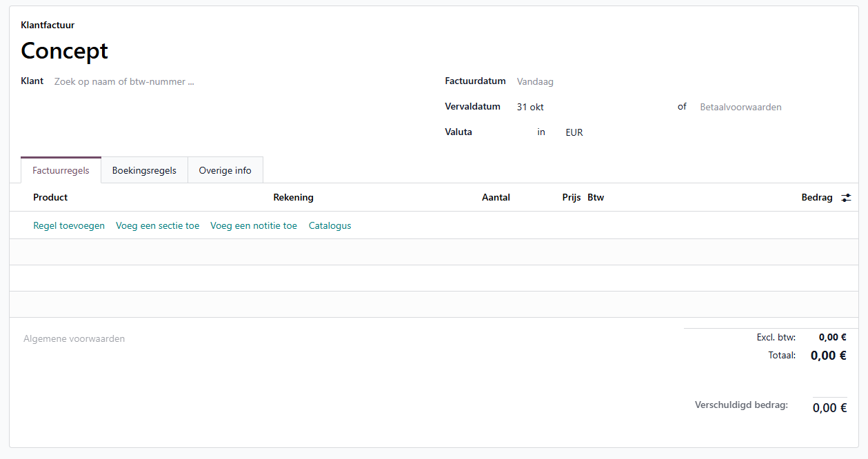Open the Catalogus link
Image resolution: width=868 pixels, height=459 pixels.
(x=330, y=225)
